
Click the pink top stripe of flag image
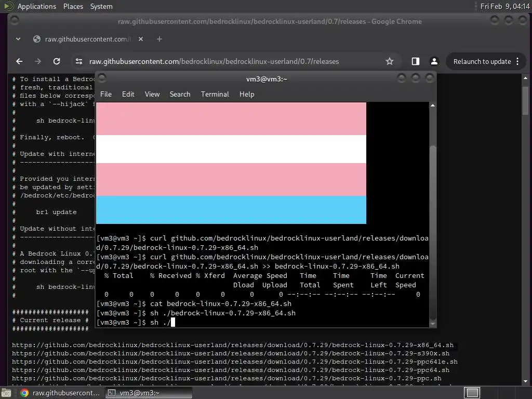pos(231,119)
